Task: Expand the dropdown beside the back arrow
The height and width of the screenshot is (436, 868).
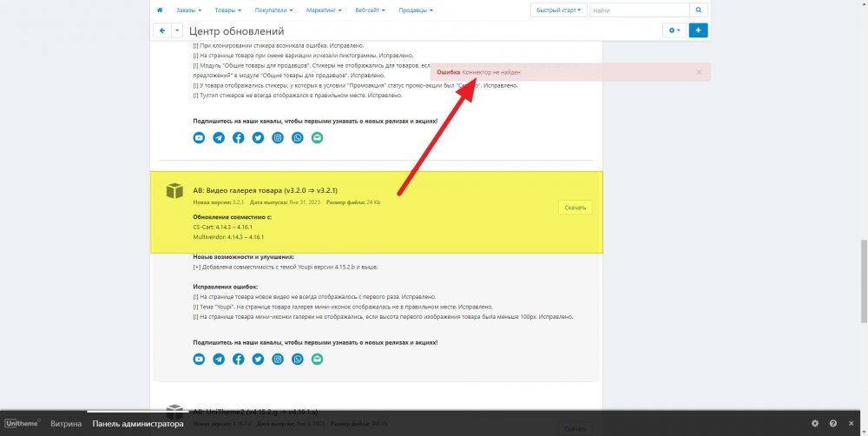Action: (177, 30)
